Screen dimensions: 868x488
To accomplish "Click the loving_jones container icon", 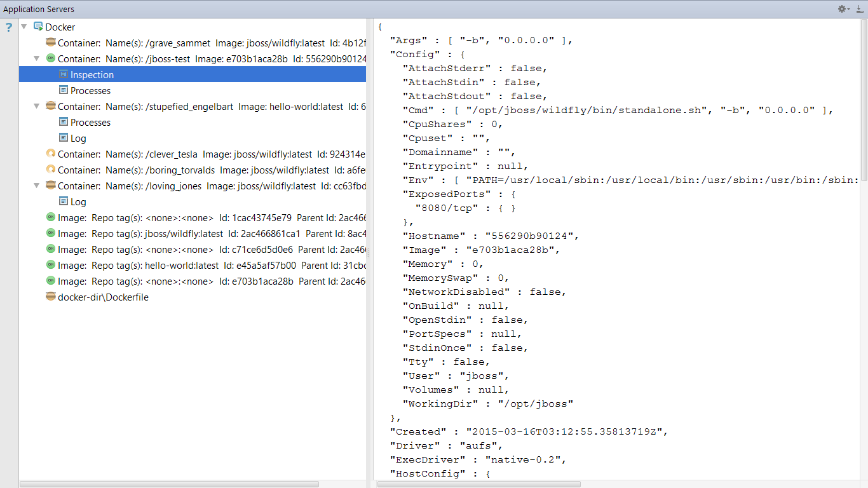I will click(51, 186).
